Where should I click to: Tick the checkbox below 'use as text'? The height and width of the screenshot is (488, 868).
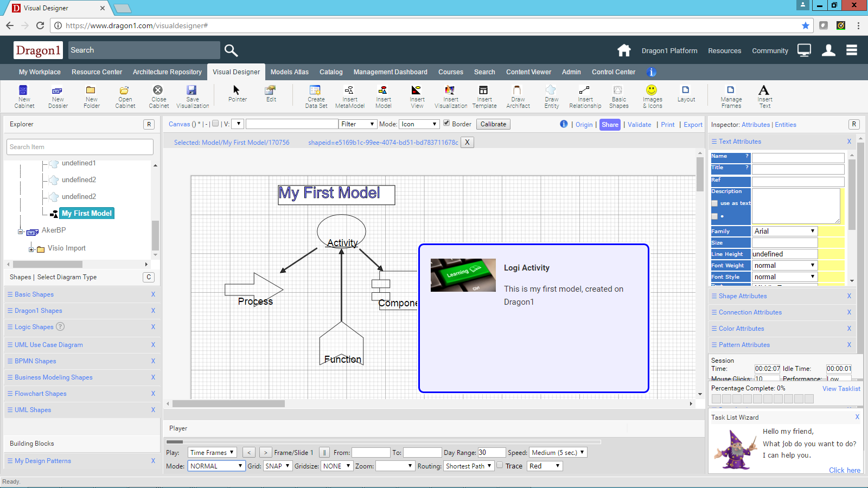point(714,216)
